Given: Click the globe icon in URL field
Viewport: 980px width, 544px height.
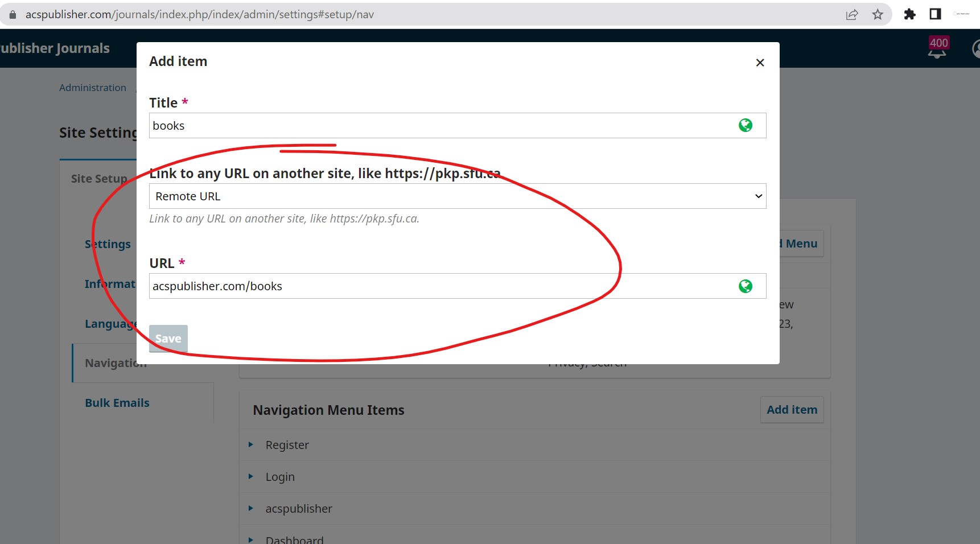Looking at the screenshot, I should tap(745, 286).
